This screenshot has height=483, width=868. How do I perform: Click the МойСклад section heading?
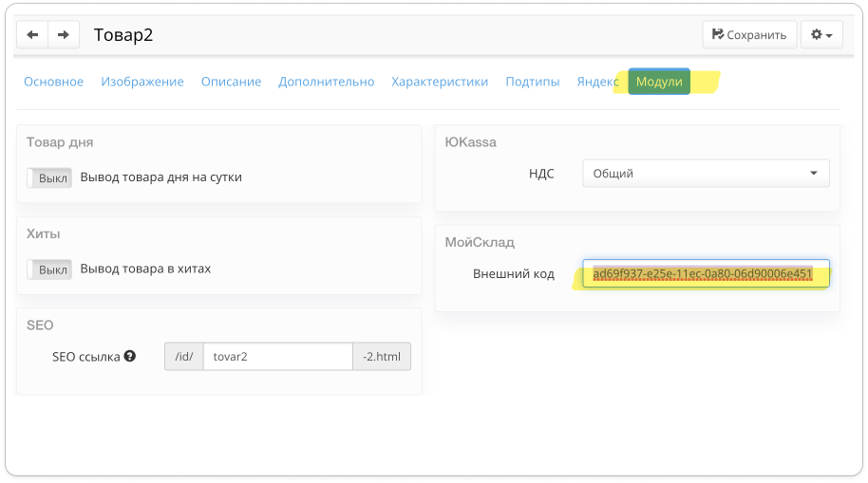coord(480,242)
